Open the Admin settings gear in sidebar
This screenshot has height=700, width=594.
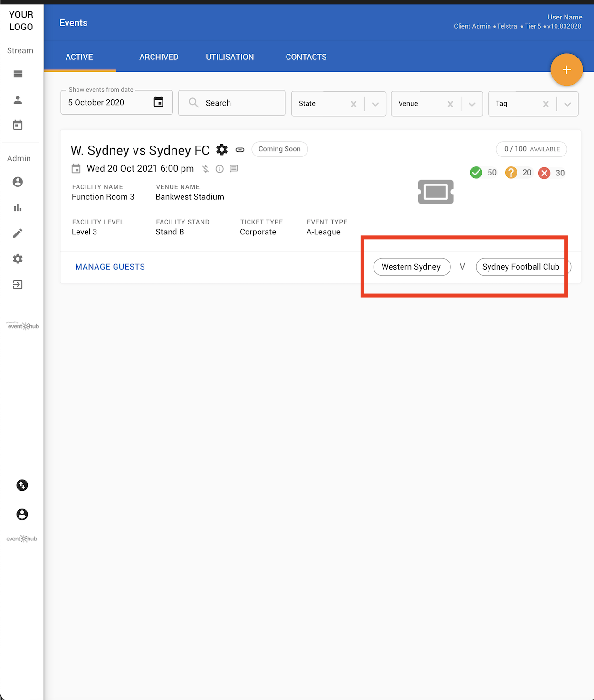click(18, 259)
